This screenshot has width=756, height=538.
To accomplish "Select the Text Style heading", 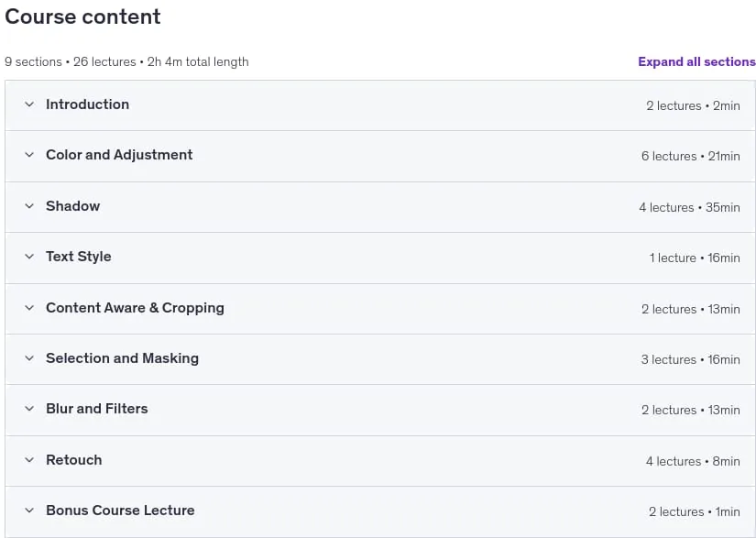I will pyautogui.click(x=79, y=257).
